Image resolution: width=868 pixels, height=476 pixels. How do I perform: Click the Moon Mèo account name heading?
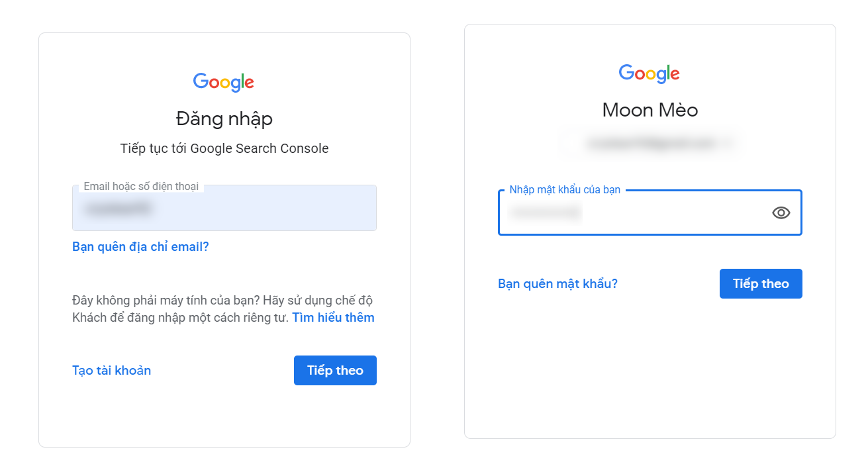coord(650,110)
